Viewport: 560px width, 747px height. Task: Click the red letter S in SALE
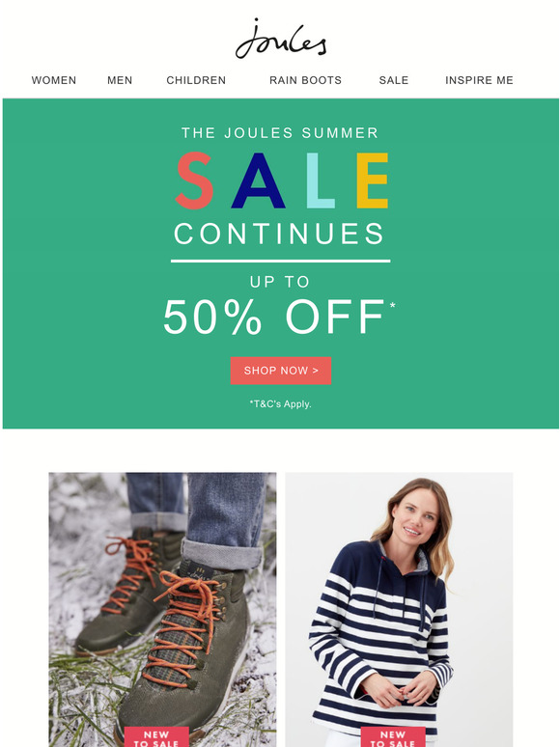(x=194, y=180)
